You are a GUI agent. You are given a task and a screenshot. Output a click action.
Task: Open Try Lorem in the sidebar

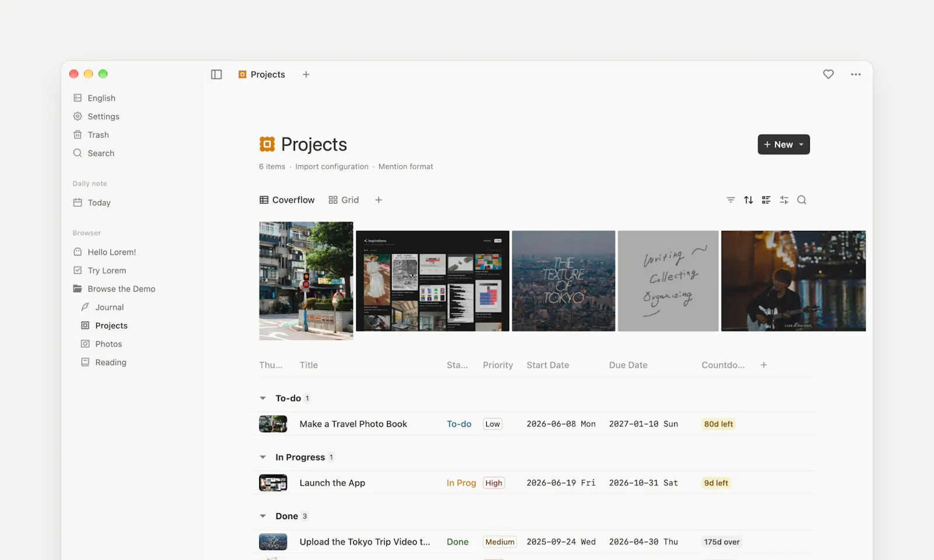[x=99, y=271]
